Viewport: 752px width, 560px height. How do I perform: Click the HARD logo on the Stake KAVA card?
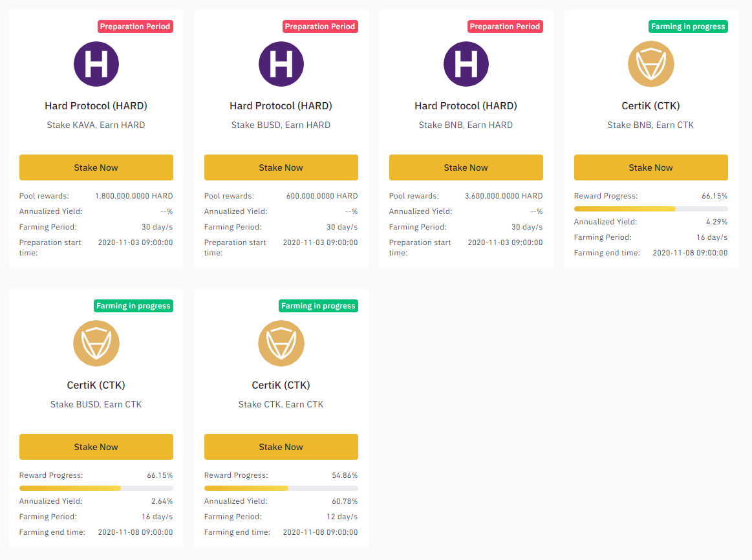[96, 64]
